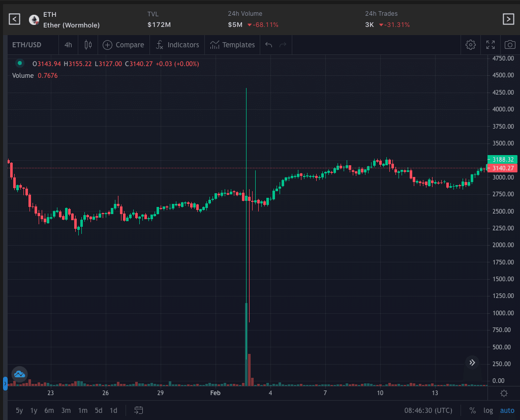
Task: Toggle percentage scale mode
Action: click(473, 410)
